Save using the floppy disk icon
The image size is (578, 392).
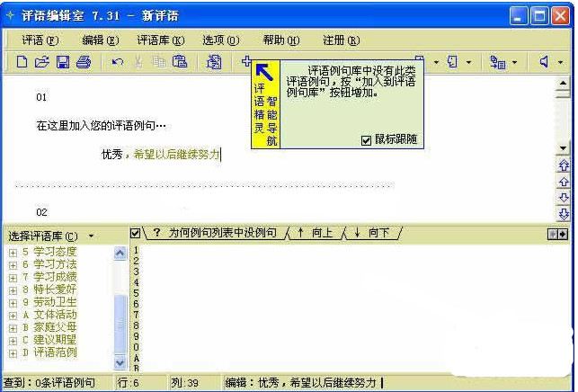(63, 61)
